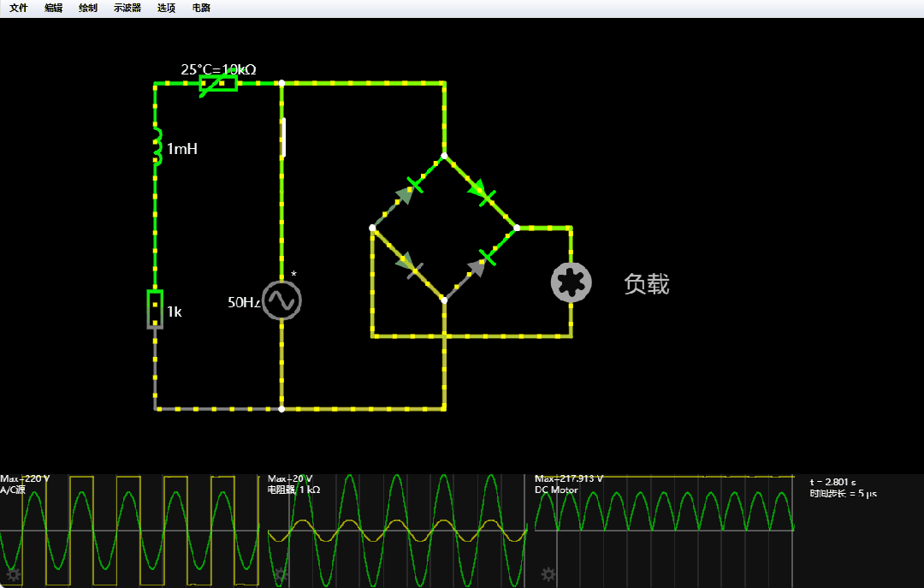The width and height of the screenshot is (924, 588).
Task: Open the 编辑 menu
Action: pyautogui.click(x=53, y=8)
